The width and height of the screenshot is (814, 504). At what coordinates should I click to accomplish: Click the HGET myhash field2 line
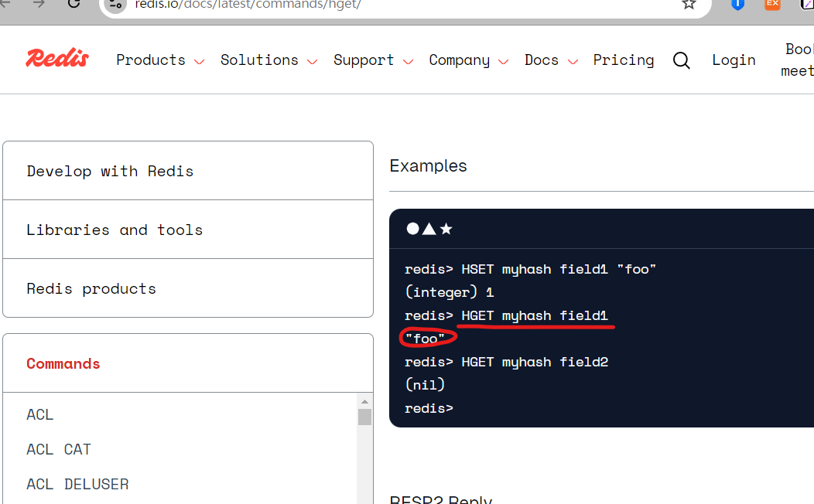tap(506, 362)
